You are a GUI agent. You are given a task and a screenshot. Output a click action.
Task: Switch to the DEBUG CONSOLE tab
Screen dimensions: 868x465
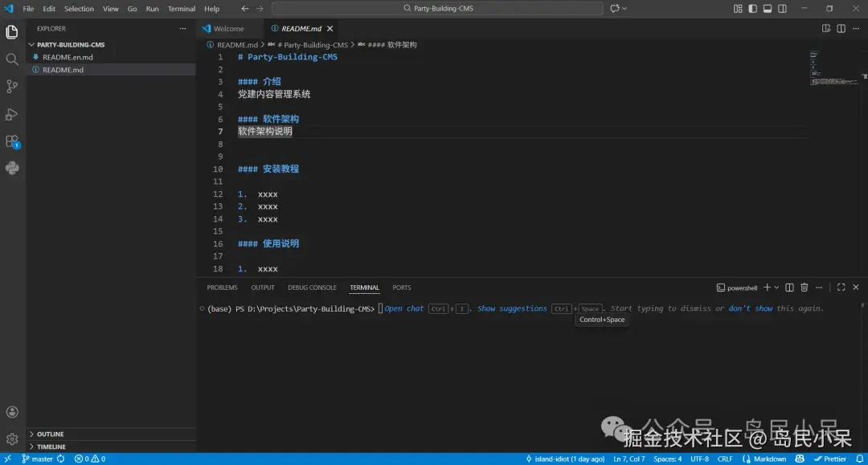point(312,288)
